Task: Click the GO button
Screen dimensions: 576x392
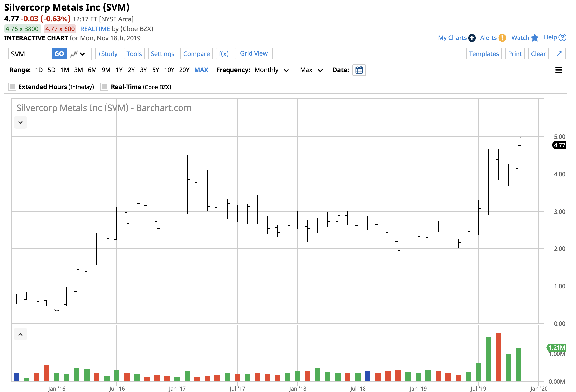Action: click(x=59, y=54)
